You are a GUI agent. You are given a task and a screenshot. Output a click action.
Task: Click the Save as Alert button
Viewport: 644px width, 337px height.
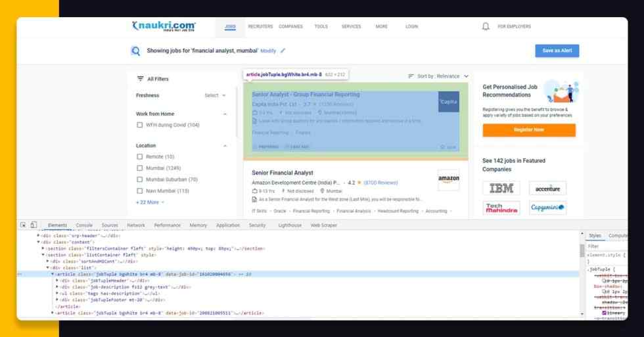557,51
